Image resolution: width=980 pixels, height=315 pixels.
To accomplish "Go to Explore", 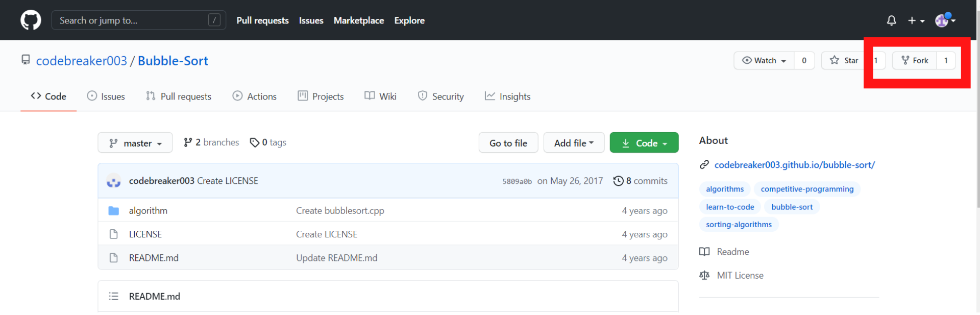I will pos(409,20).
